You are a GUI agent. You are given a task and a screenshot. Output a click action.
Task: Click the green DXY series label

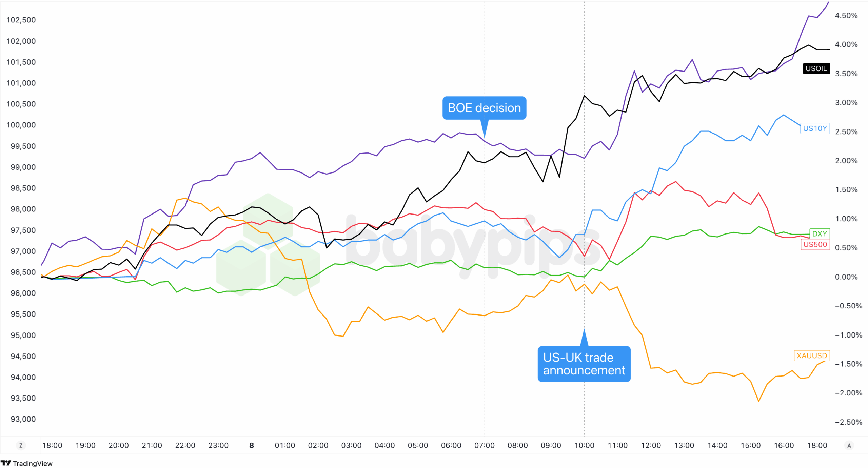819,233
